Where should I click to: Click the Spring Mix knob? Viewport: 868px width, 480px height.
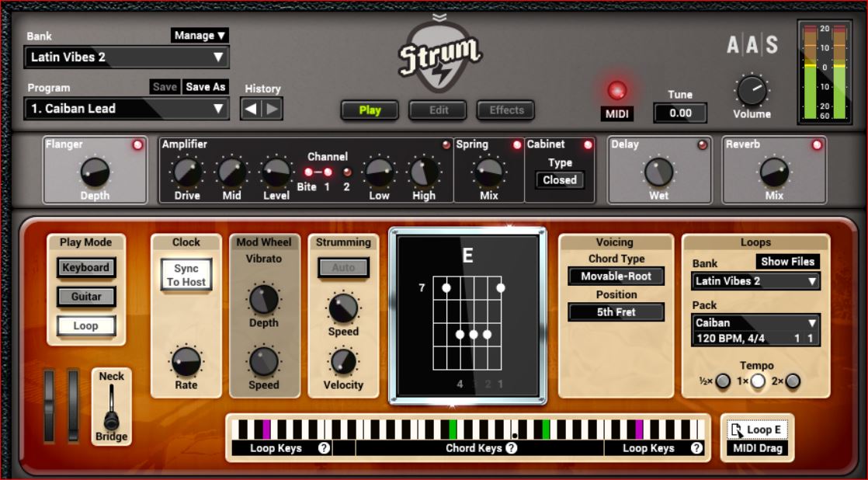[x=489, y=172]
